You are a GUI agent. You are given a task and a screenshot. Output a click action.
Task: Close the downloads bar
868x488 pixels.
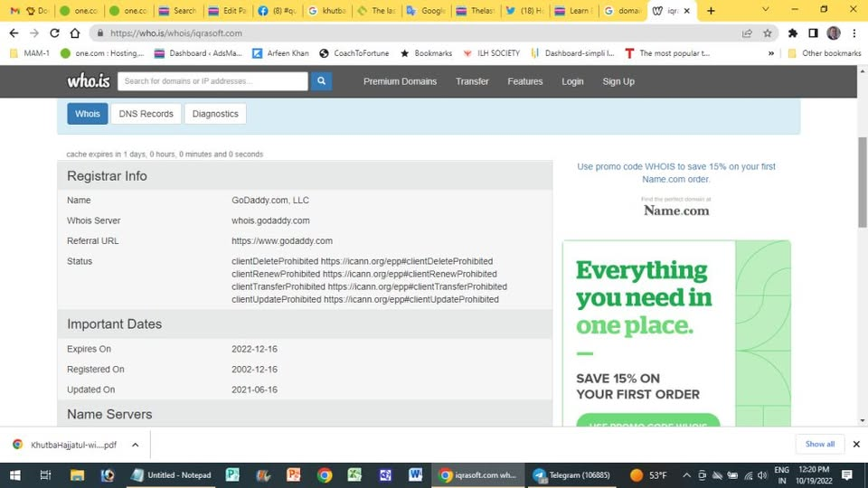(856, 445)
